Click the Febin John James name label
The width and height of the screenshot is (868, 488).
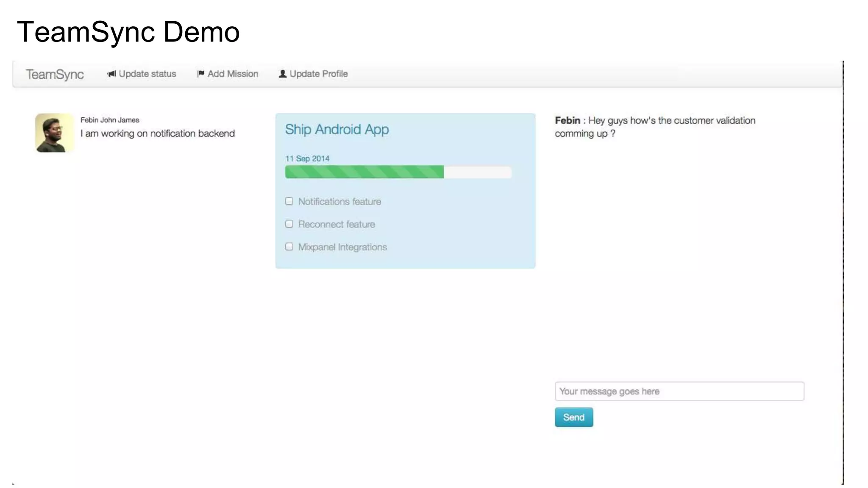pyautogui.click(x=110, y=120)
